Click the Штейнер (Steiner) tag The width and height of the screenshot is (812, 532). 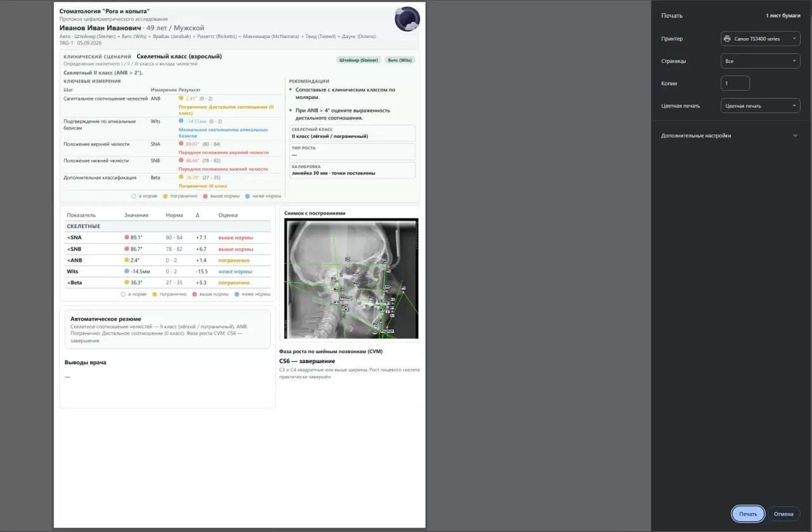[359, 60]
